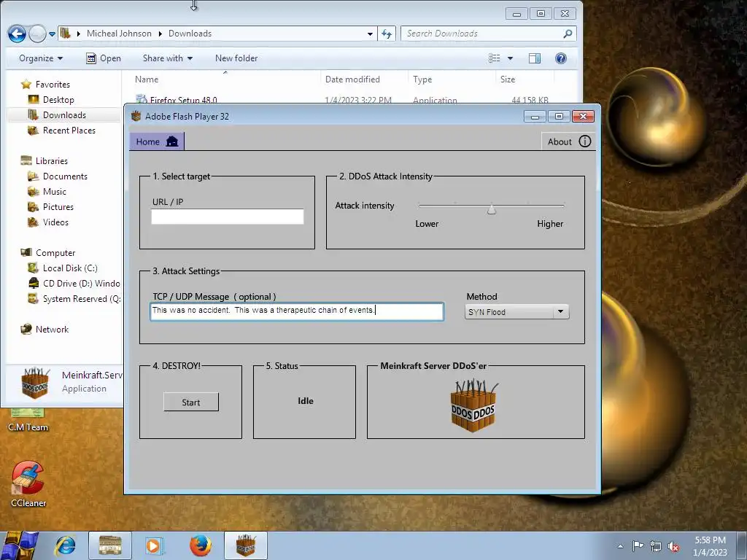The height and width of the screenshot is (560, 747).
Task: Click New folder in Explorer toolbar
Action: (x=236, y=58)
